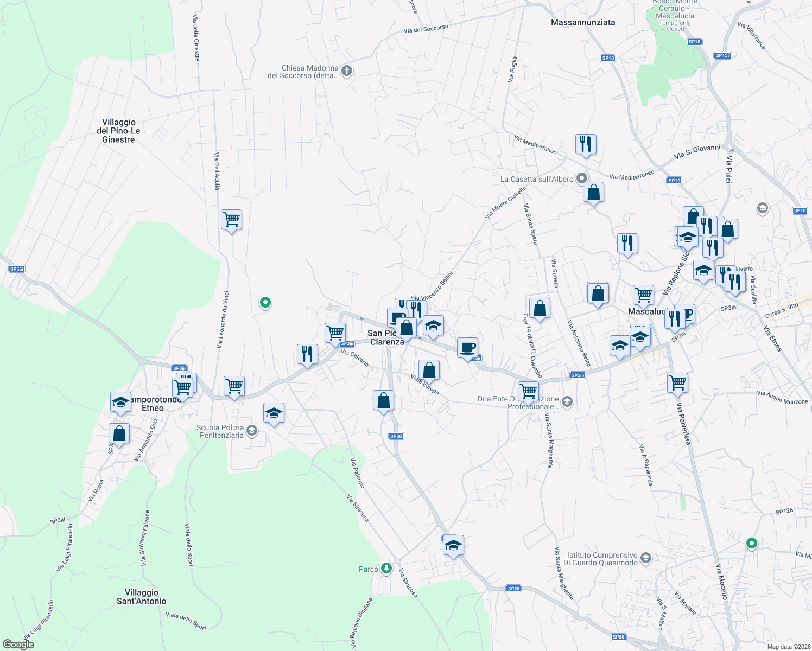Click the church icon for Chiesa Madonna del Soccorso
The image size is (812, 651).
(346, 71)
